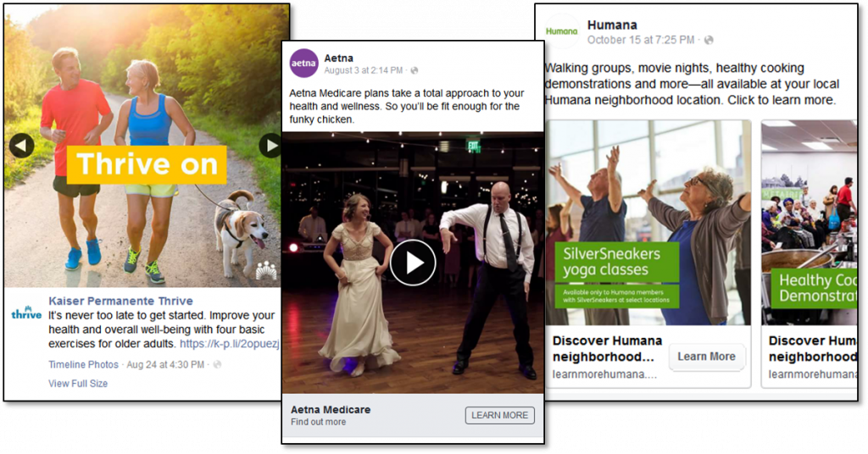Click the Humana profile logo
This screenshot has width=868, height=454.
tap(561, 31)
